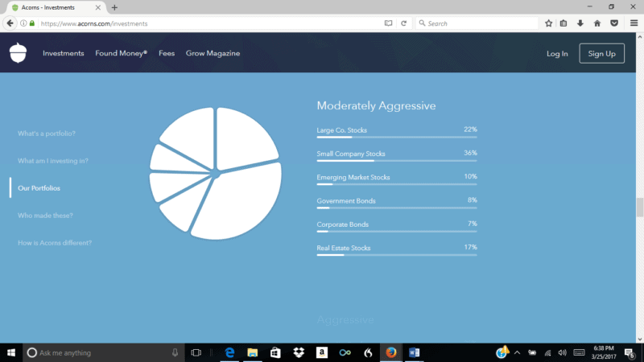Open volume control in system tray

point(562,352)
